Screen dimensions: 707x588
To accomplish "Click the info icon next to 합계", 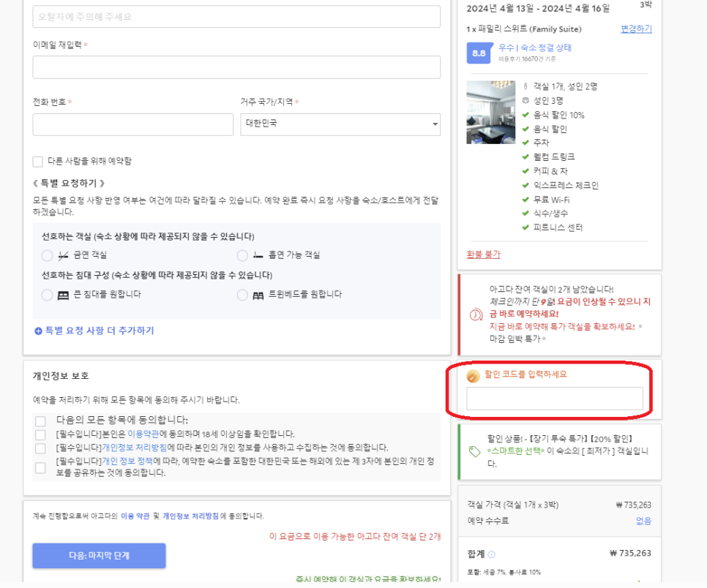I will pos(492,554).
